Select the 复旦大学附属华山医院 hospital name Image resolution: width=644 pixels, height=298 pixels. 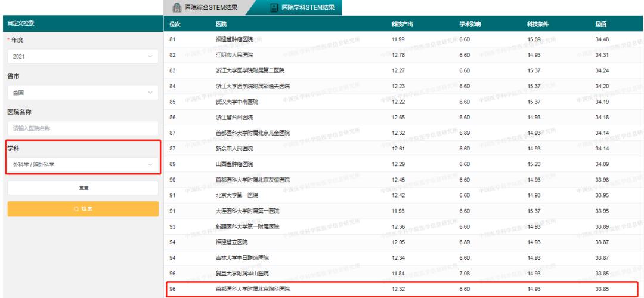[242, 274]
